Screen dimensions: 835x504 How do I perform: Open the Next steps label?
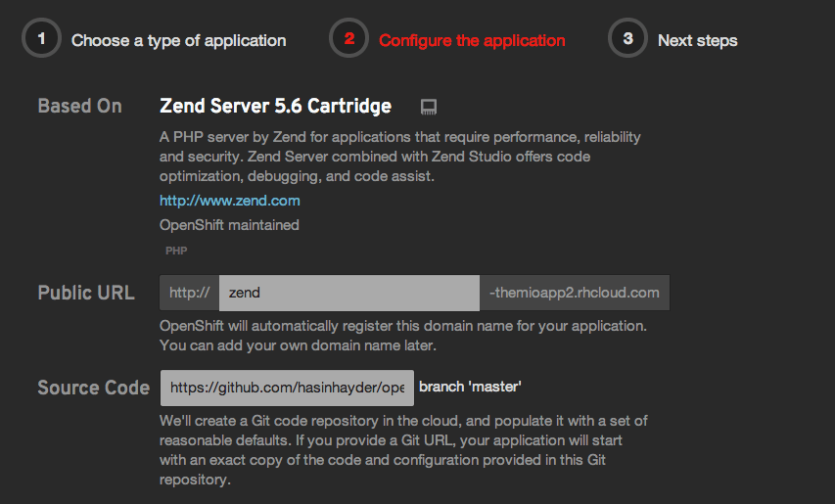(698, 41)
